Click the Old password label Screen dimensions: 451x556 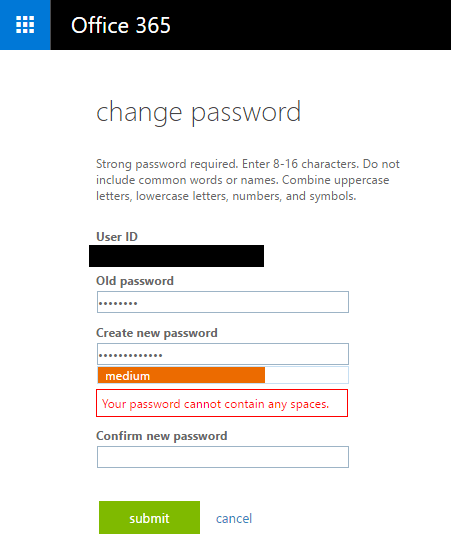point(135,281)
